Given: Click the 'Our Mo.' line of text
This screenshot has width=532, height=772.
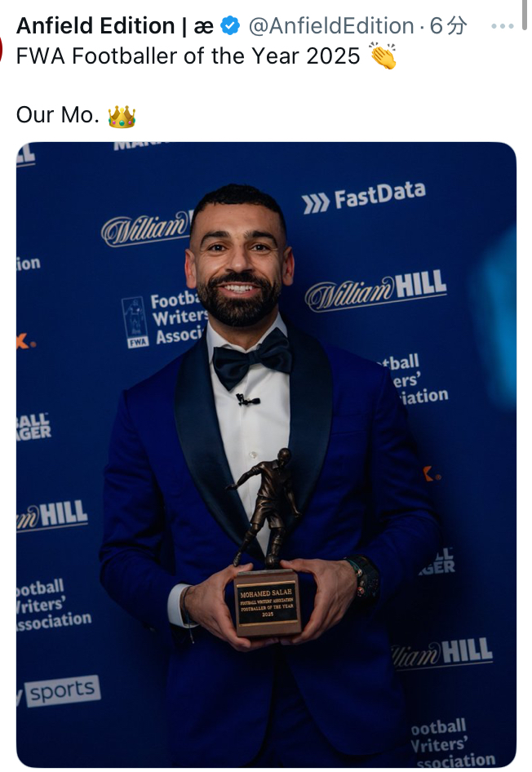Looking at the screenshot, I should 58,115.
